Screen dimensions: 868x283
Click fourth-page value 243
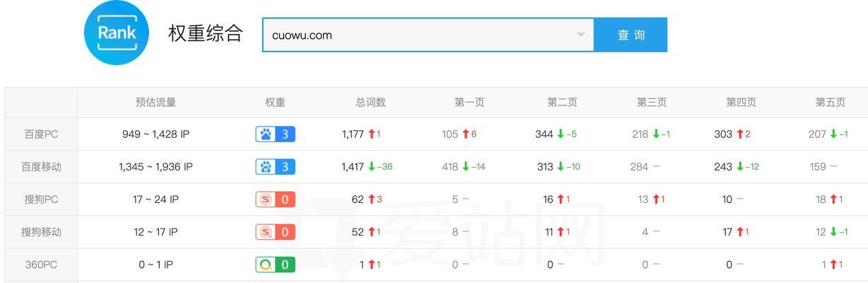point(723,167)
